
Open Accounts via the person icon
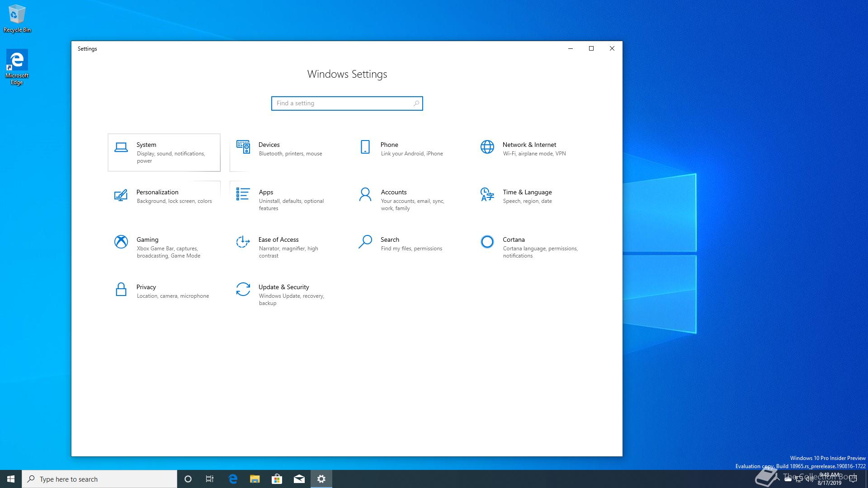(x=365, y=194)
